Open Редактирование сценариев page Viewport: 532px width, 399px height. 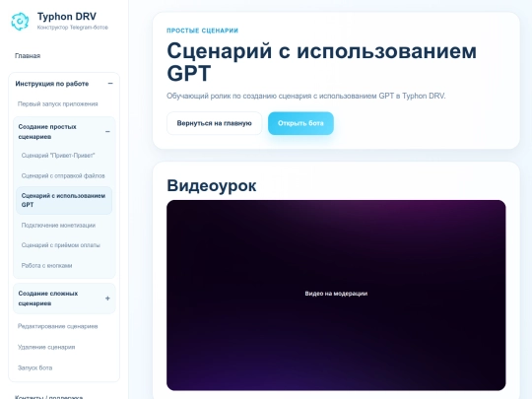pyautogui.click(x=58, y=326)
